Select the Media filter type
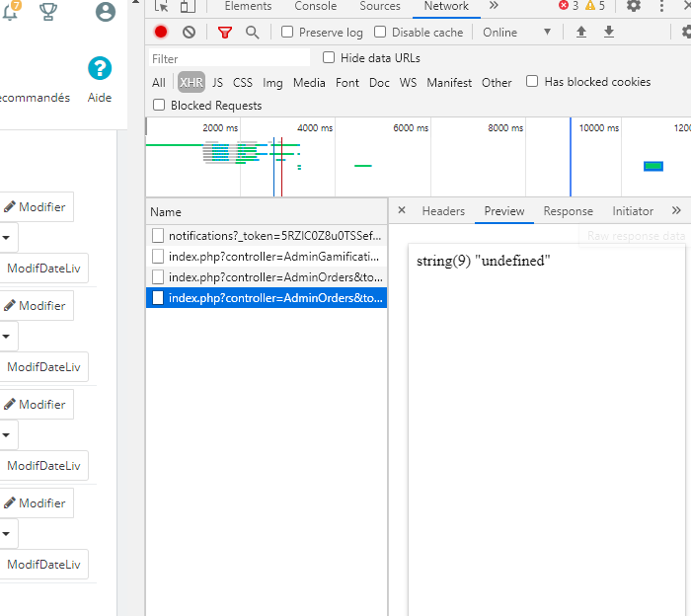The image size is (691, 616). click(309, 82)
